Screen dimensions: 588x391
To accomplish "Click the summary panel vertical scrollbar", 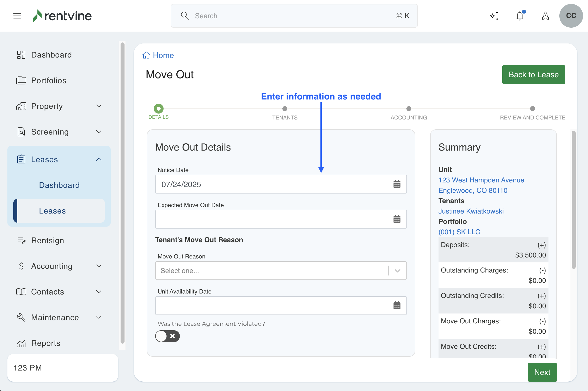I will [x=573, y=199].
